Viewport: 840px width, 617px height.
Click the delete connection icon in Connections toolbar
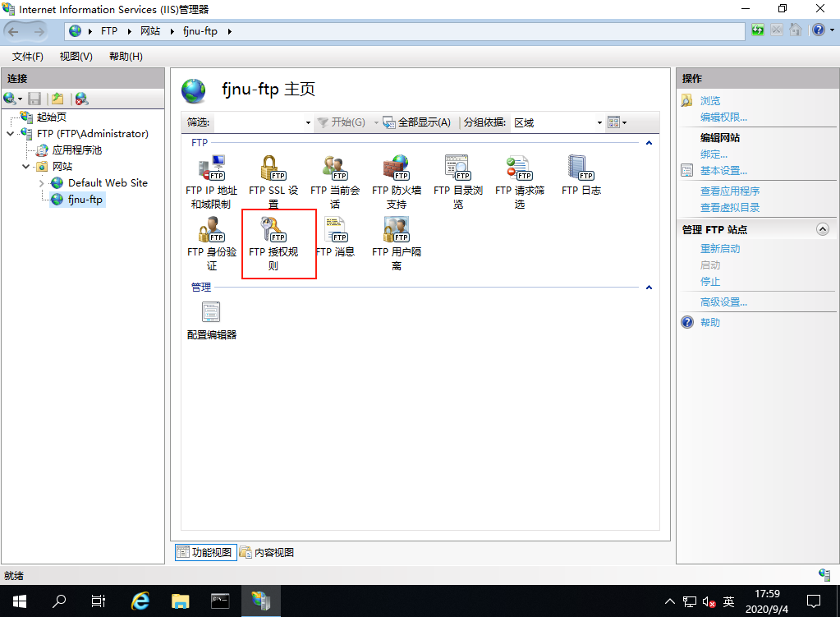(81, 99)
